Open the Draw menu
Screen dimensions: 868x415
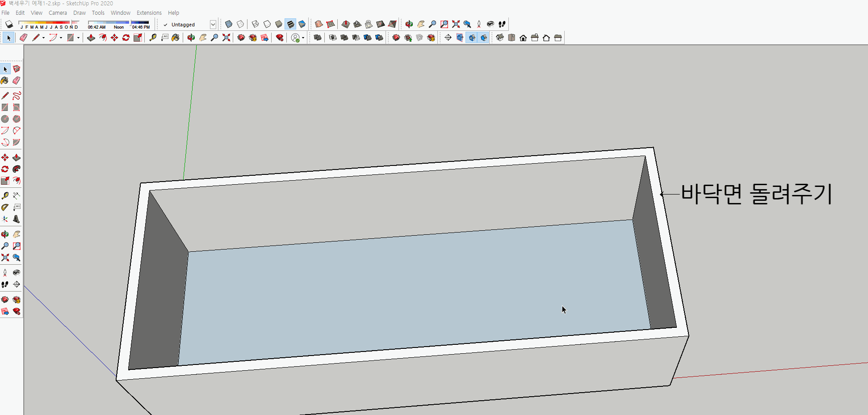[80, 13]
